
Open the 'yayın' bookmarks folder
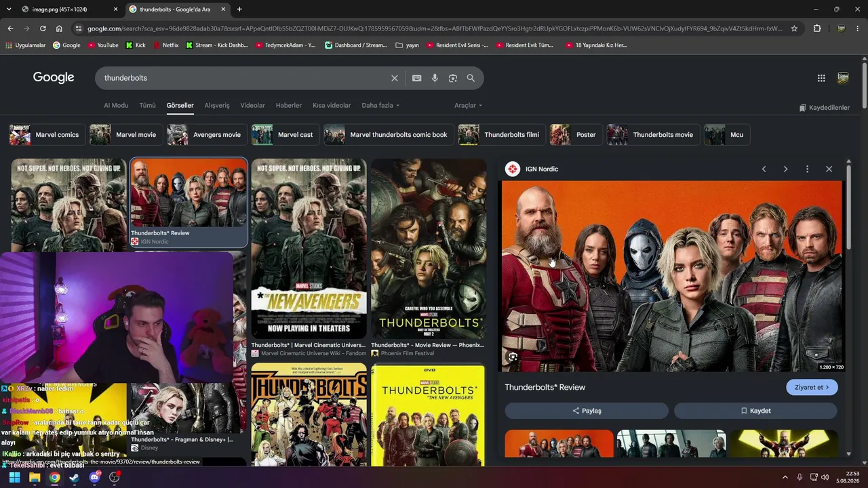pyautogui.click(x=408, y=45)
